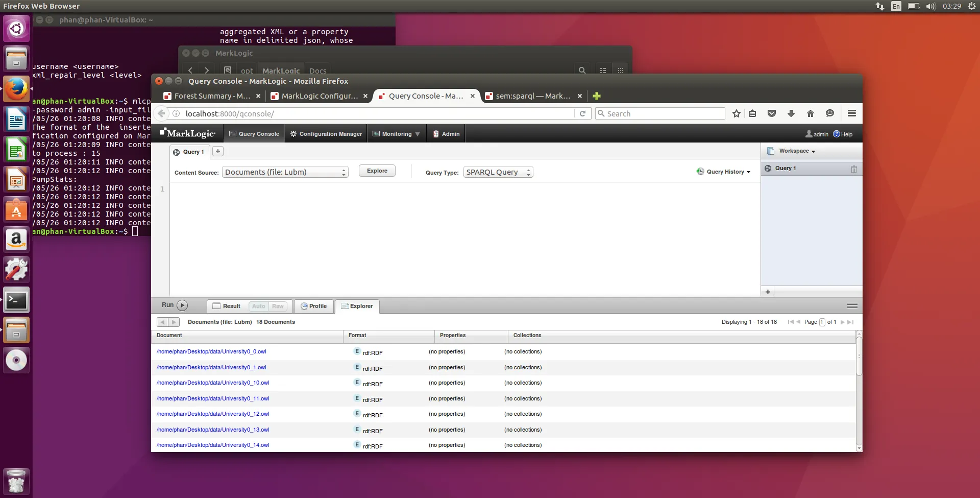This screenshot has width=980, height=498.
Task: Open system volume indicator
Action: coord(930,6)
